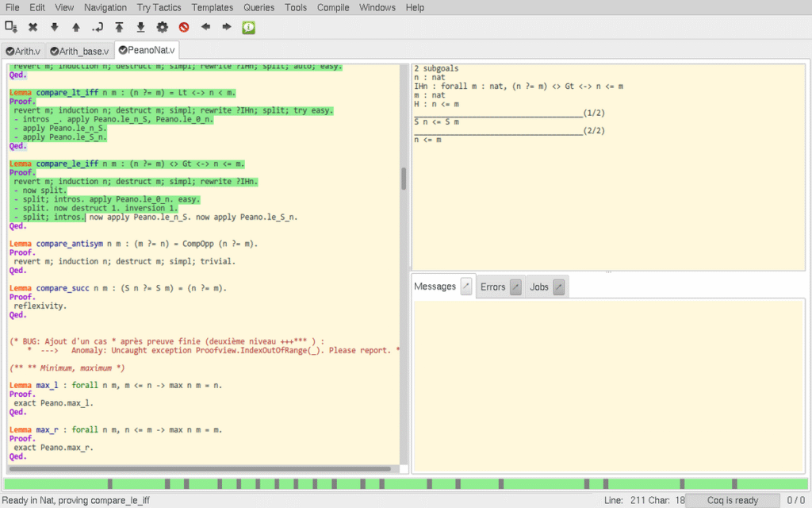812x508 pixels.
Task: Open the Try Tactics menu
Action: pyautogui.click(x=159, y=7)
